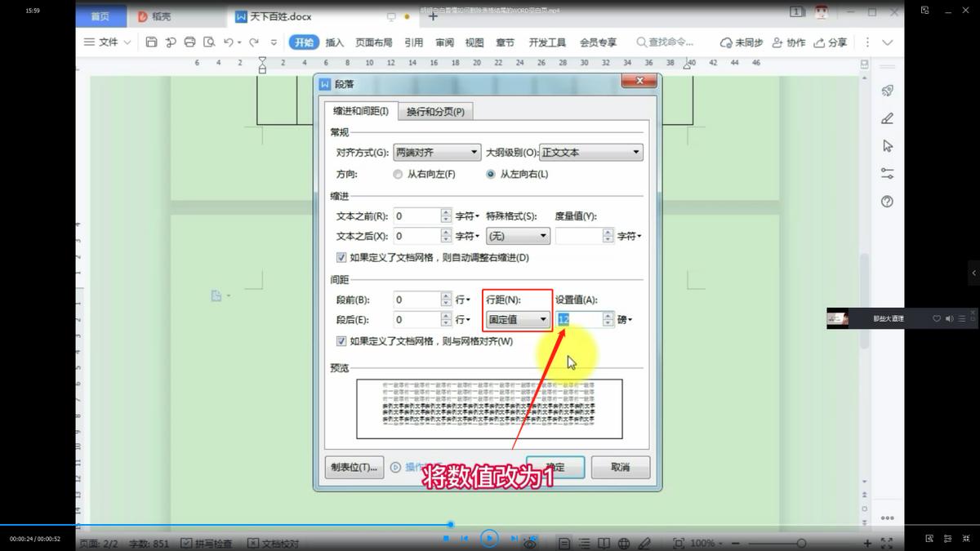980x551 pixels.
Task: Uncheck 如果定义了文档网格，则自动调整右缩进
Action: (341, 258)
